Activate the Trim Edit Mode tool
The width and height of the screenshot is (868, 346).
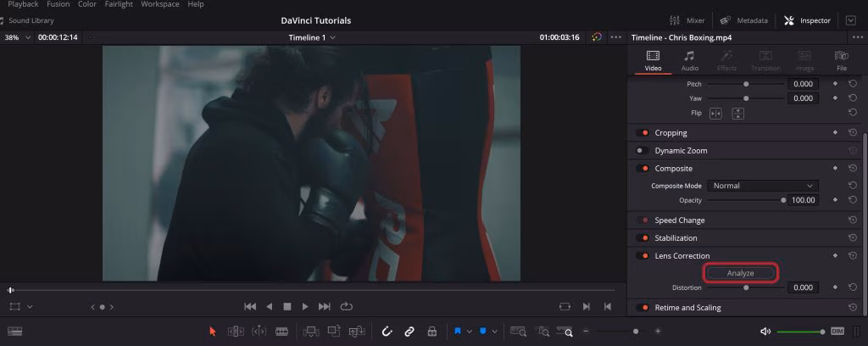pos(236,331)
